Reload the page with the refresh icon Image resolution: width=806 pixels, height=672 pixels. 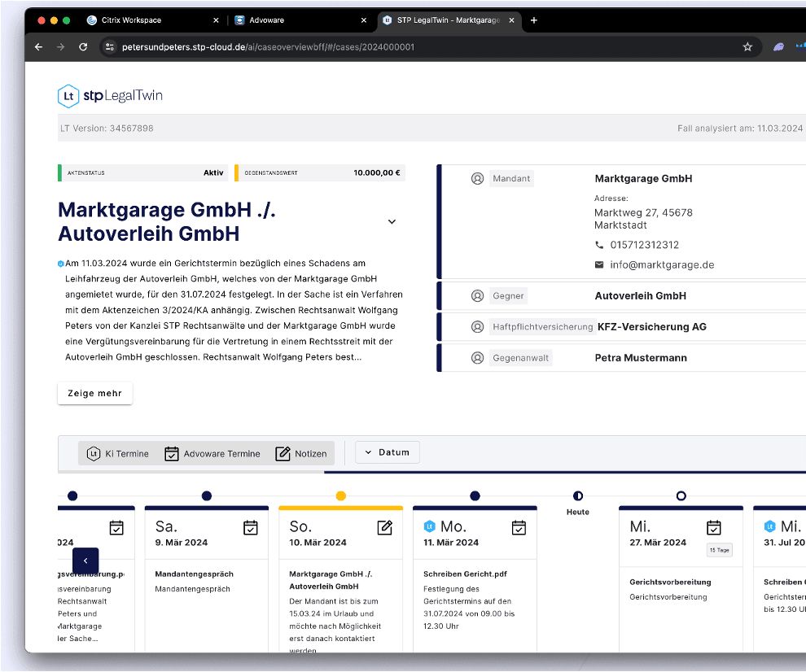click(83, 47)
